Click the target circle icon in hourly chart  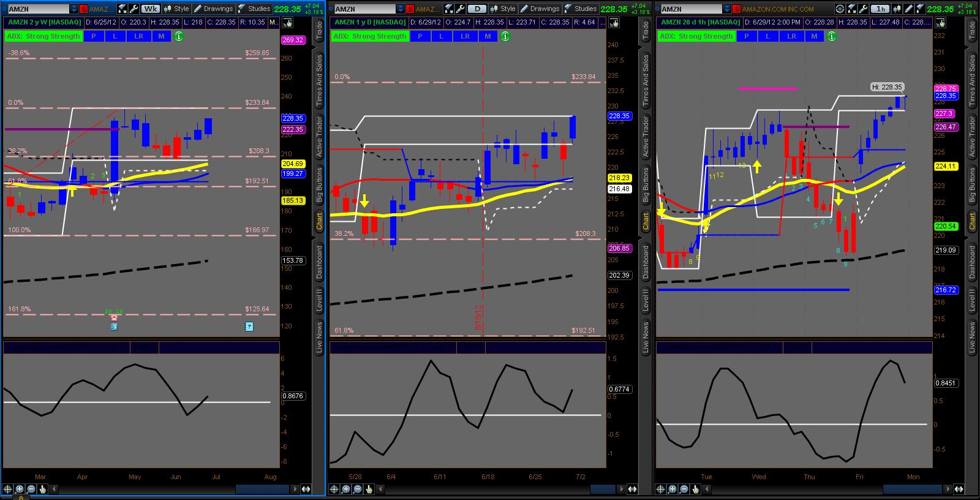click(x=840, y=9)
